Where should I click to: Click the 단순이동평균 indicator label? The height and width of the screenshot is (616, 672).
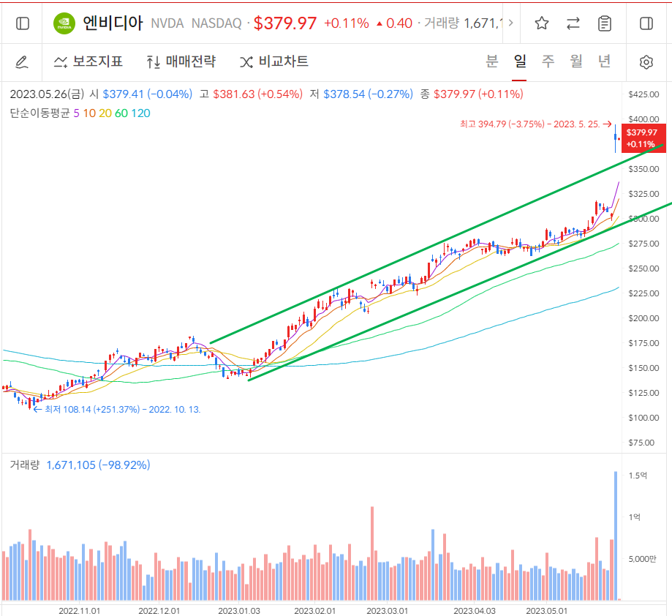(39, 113)
